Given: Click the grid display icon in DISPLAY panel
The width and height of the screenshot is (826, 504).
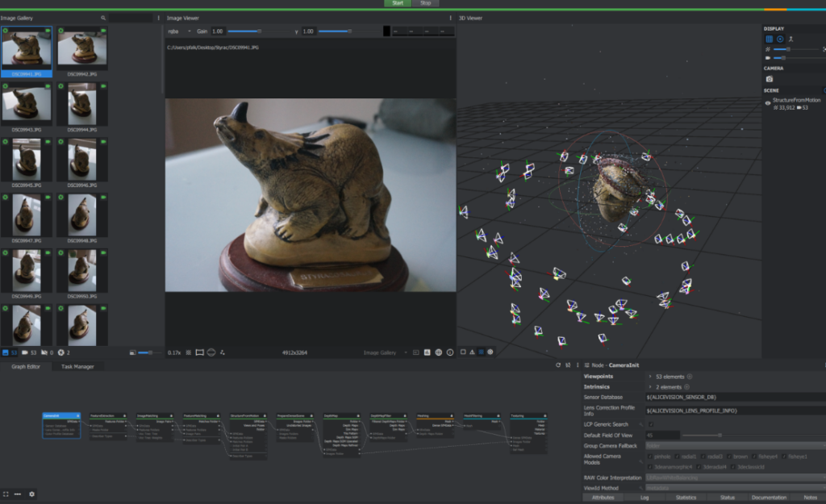Looking at the screenshot, I should [x=769, y=39].
